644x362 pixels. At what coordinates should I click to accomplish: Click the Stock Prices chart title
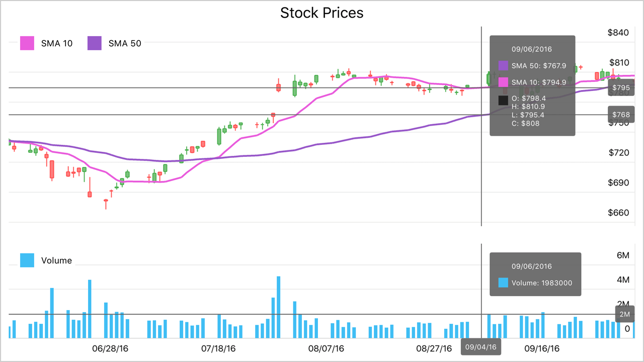[x=322, y=13]
